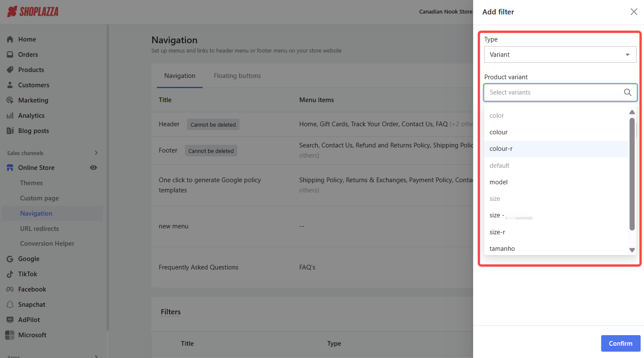Click the Snapchat ghost icon
The width and height of the screenshot is (644, 358).
pyautogui.click(x=10, y=304)
